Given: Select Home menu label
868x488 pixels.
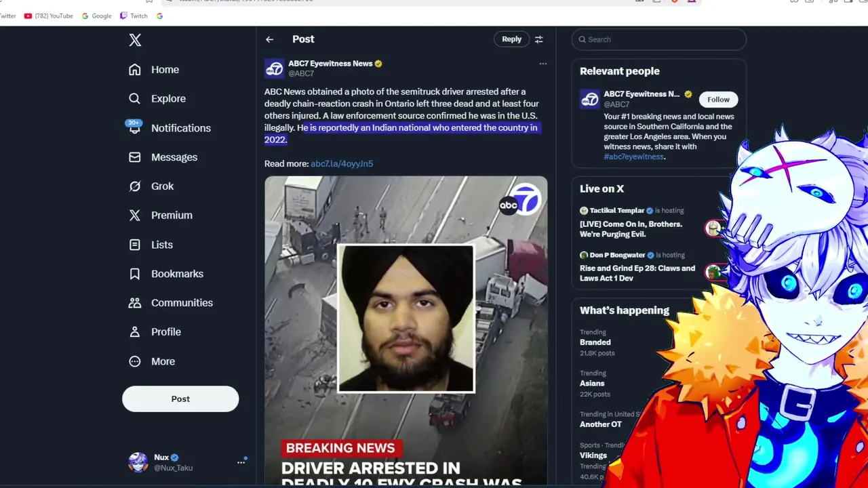Looking at the screenshot, I should pos(165,69).
